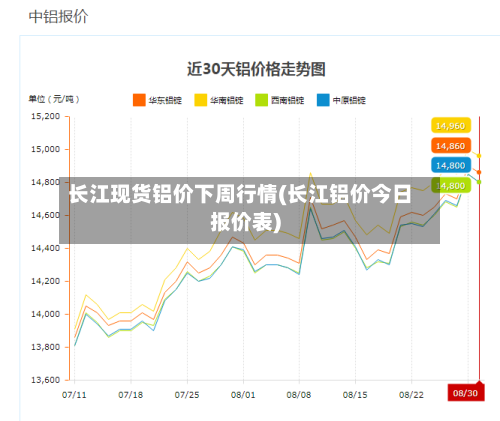Click the 华南铝锭 legend label
This screenshot has width=500, height=421.
click(x=227, y=100)
